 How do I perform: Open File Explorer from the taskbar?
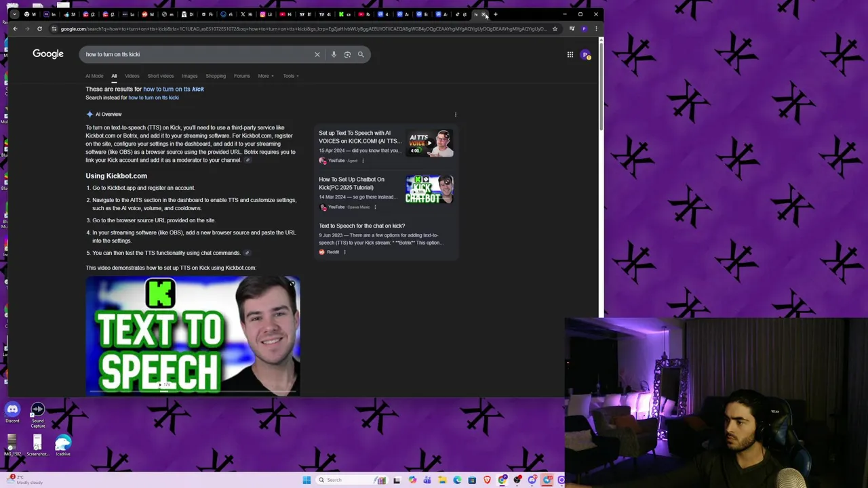pos(442,480)
